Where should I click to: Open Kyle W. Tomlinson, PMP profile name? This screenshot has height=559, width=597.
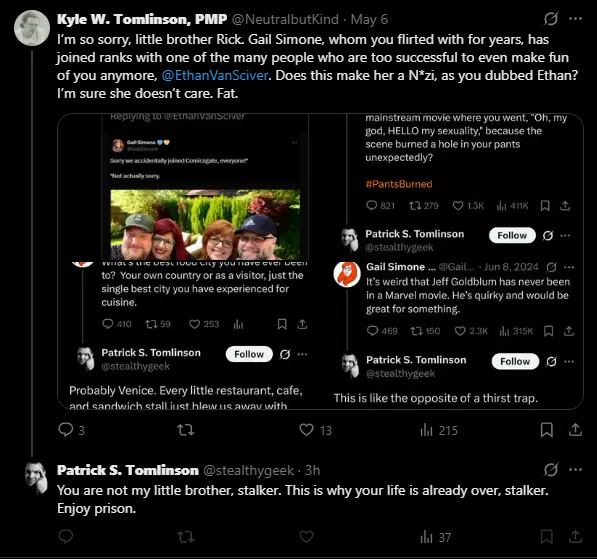pyautogui.click(x=142, y=19)
